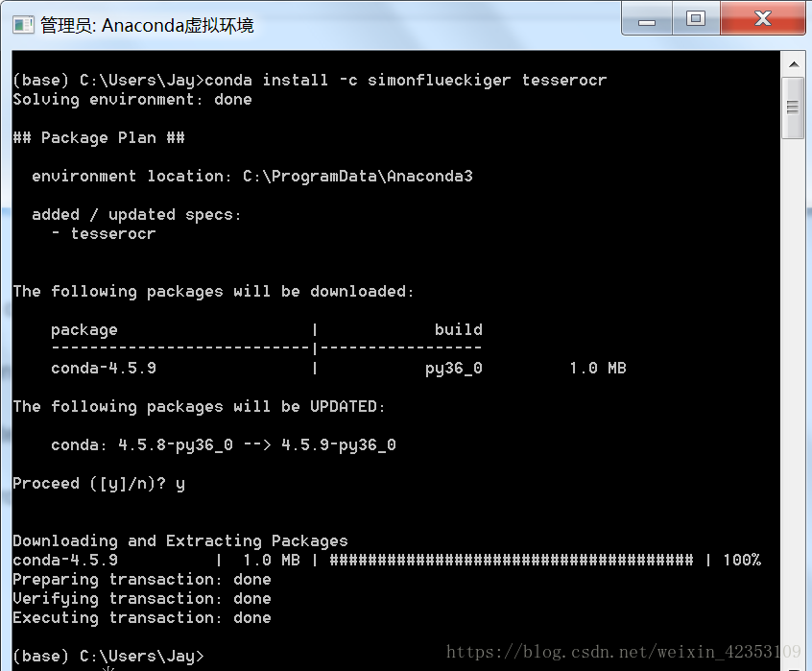Maximize the Anaconda console window
Image resolution: width=812 pixels, height=671 pixels.
(x=696, y=18)
